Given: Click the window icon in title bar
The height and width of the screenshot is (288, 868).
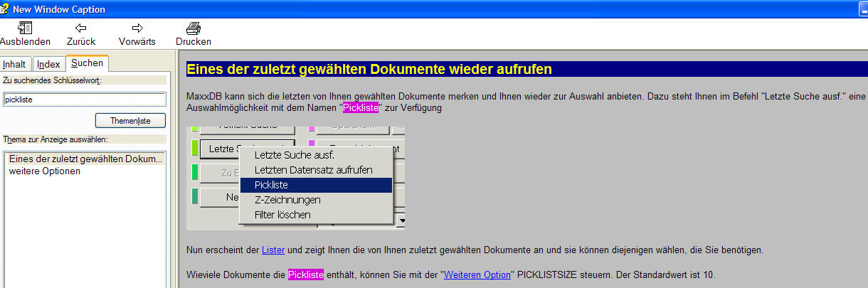Looking at the screenshot, I should (x=6, y=9).
